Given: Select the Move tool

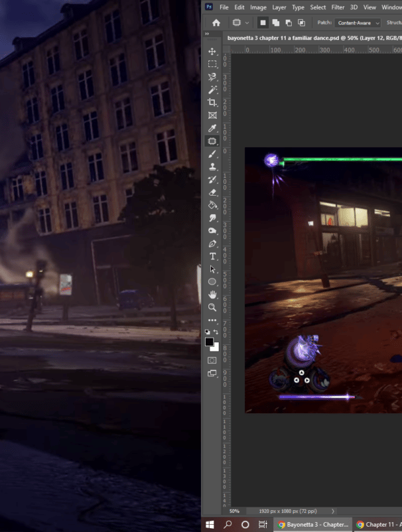Looking at the screenshot, I should pos(212,52).
